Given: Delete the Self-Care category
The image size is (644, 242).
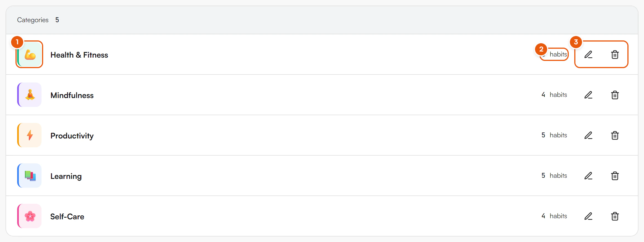Looking at the screenshot, I should pos(615,216).
